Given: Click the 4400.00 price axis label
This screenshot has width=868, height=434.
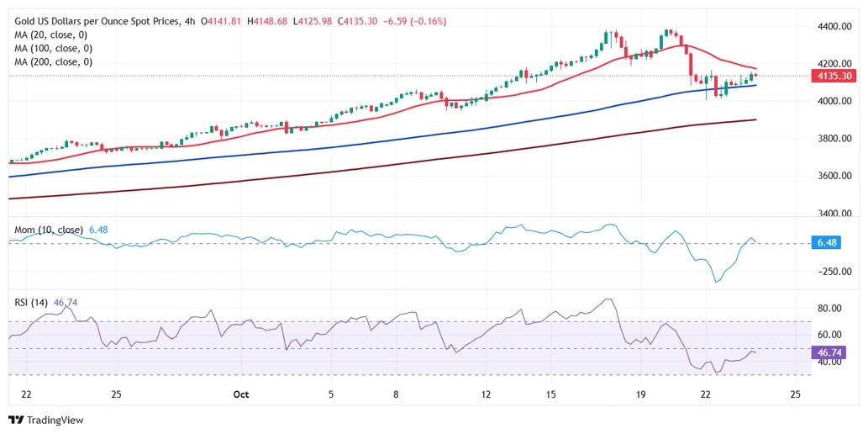Looking at the screenshot, I should (x=834, y=27).
